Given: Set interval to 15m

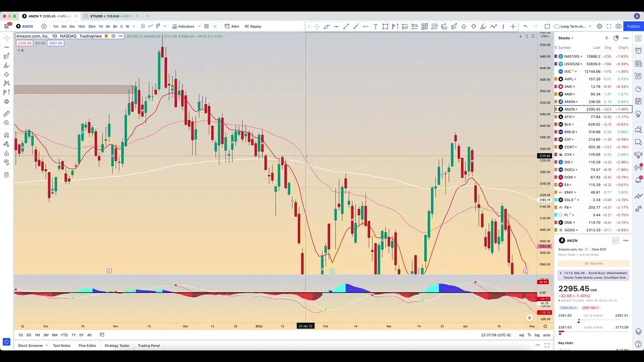Looking at the screenshot, I should click(81, 26).
